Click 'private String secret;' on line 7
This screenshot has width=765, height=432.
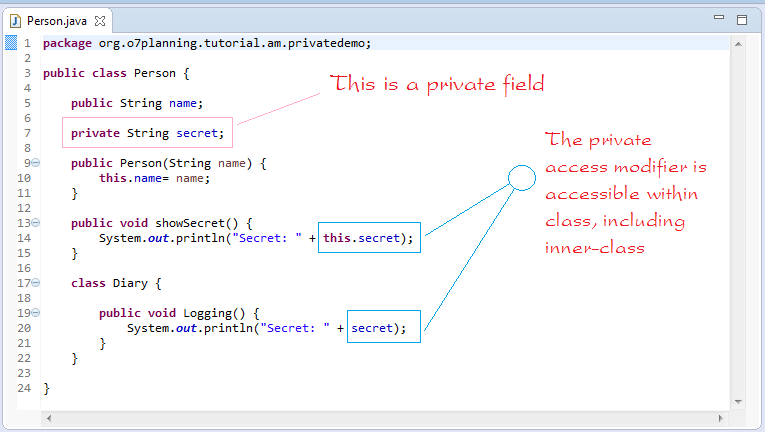tap(147, 133)
